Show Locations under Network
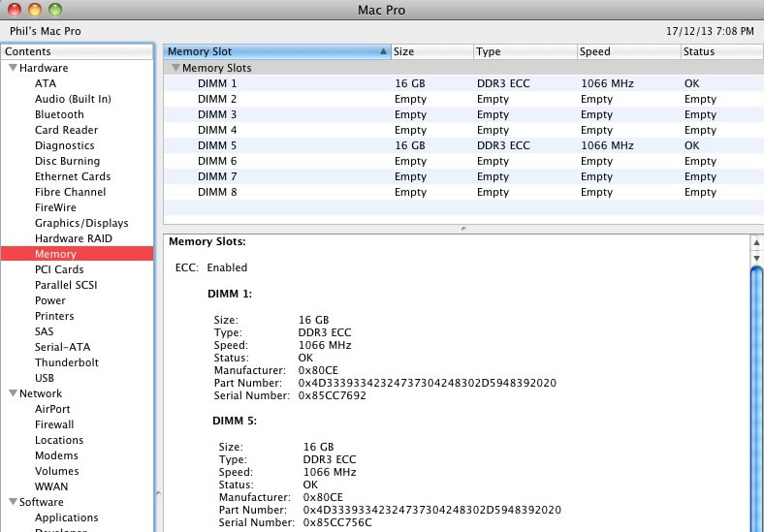764x532 pixels. pos(59,440)
